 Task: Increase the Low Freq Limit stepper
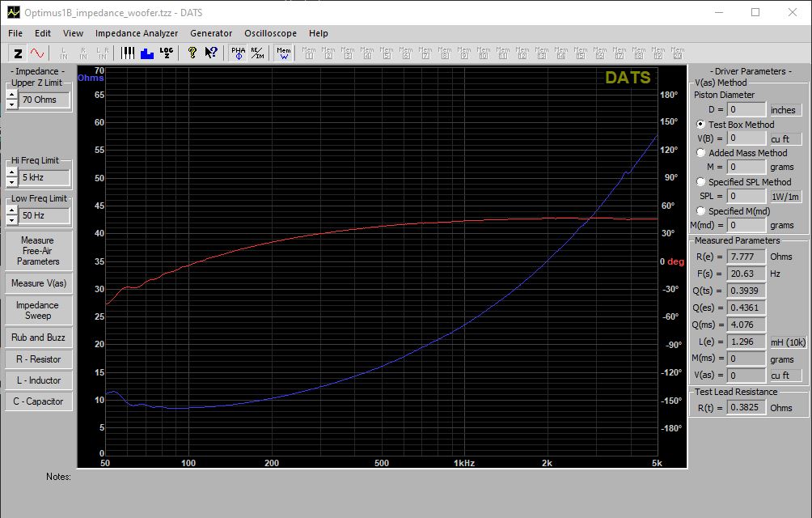(x=12, y=210)
